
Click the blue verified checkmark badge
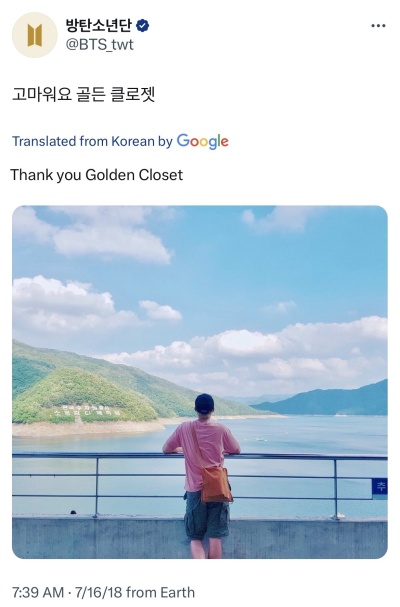point(143,26)
